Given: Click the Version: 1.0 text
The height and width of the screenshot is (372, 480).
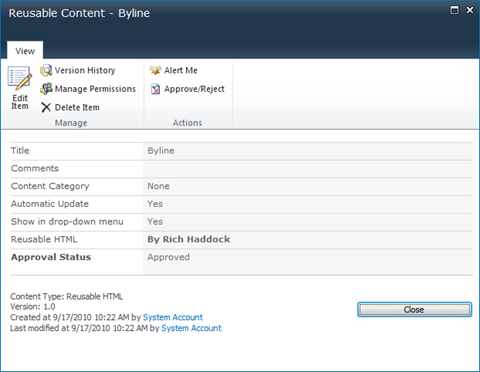Looking at the screenshot, I should [x=33, y=307].
